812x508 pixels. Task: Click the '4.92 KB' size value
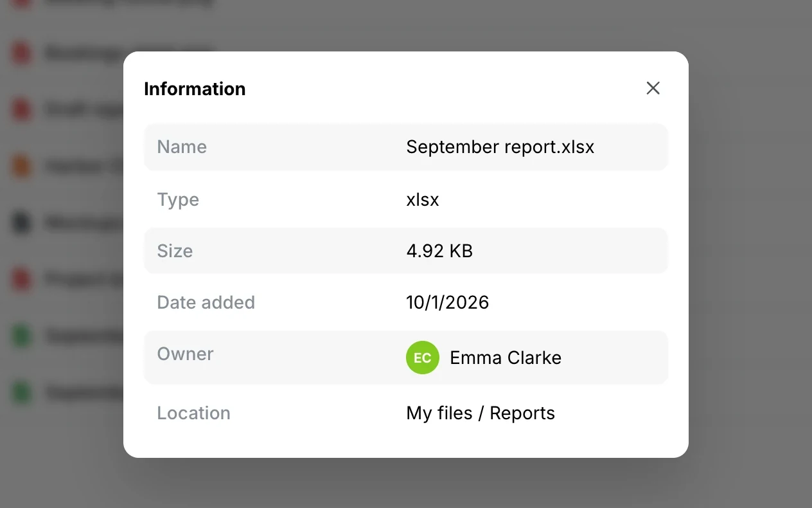(x=439, y=251)
